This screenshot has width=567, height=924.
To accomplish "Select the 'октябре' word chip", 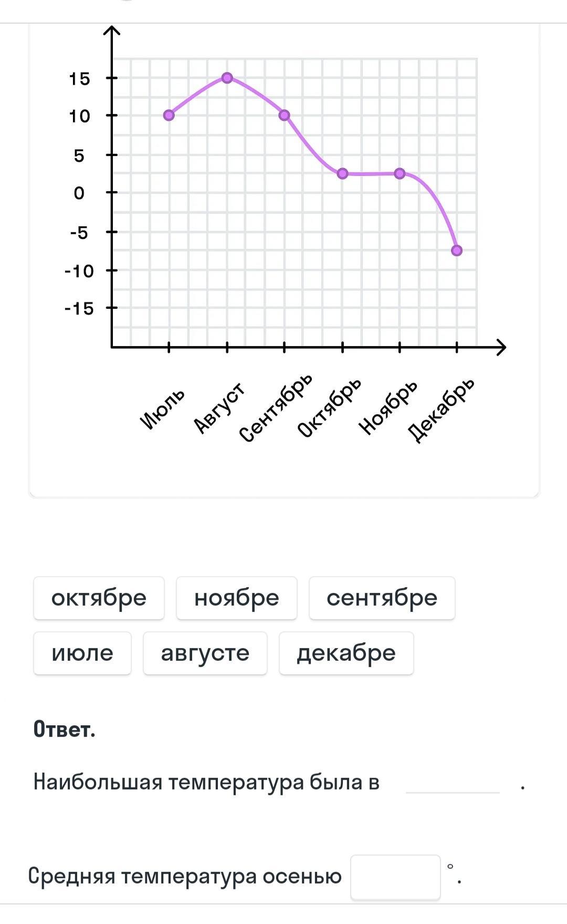I will point(99,598).
